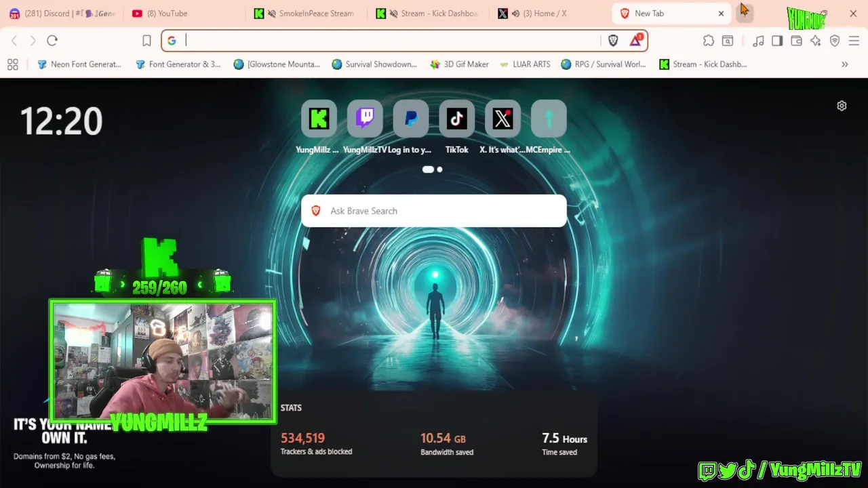
Task: Open the apps grid icon on bookmarks bar
Action: point(12,64)
